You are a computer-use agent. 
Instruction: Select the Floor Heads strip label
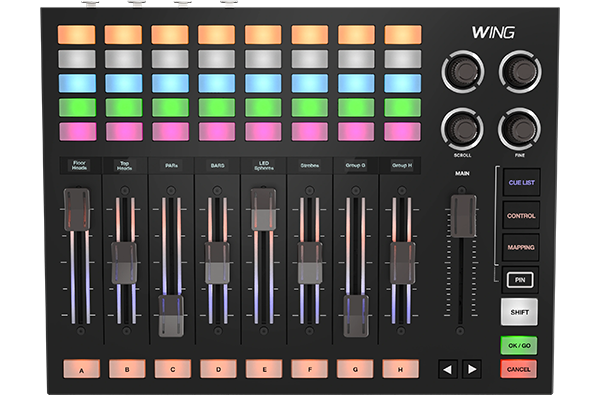79,165
